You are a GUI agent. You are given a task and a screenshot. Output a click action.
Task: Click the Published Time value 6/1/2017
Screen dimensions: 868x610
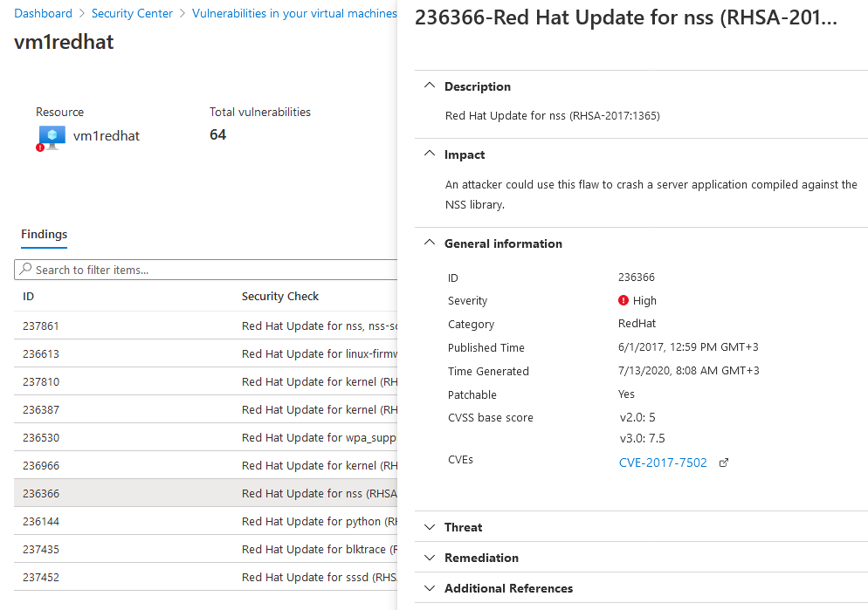point(688,346)
